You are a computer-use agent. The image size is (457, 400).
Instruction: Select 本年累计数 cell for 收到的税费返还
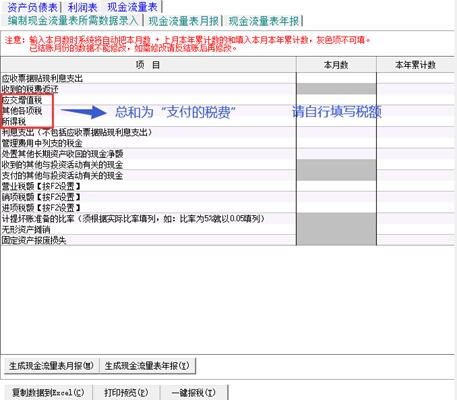pos(415,89)
